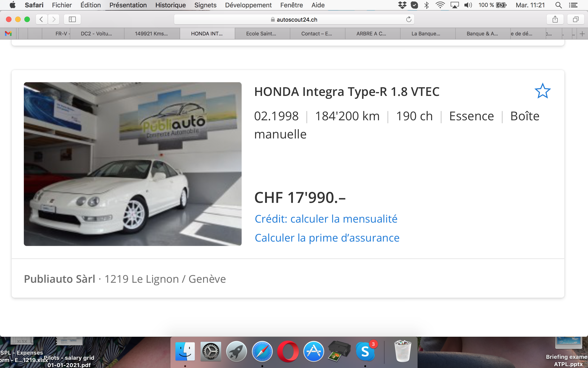Screen dimensions: 588x368
Task: Switch to the HONDA INT... tab
Action: tap(207, 34)
